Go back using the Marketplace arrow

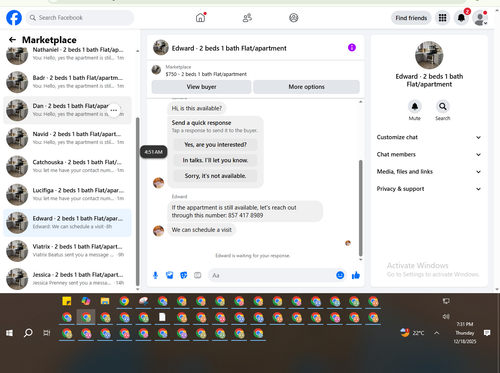click(x=12, y=40)
